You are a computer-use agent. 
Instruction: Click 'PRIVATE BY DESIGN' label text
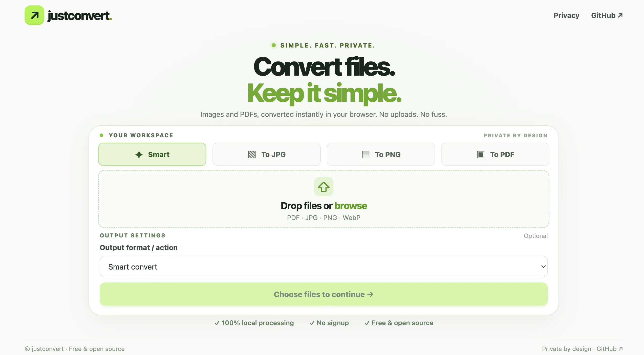[x=516, y=136]
